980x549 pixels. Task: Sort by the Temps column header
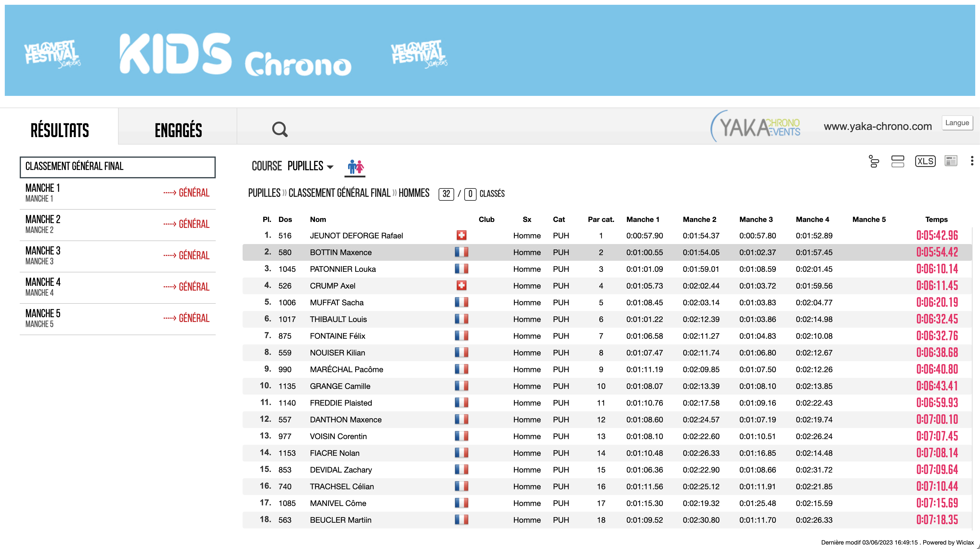[936, 219]
